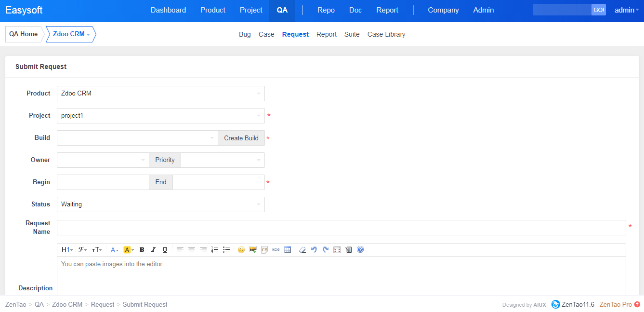Image resolution: width=644 pixels, height=312 pixels.
Task: Insert a bulleted list
Action: 226,250
